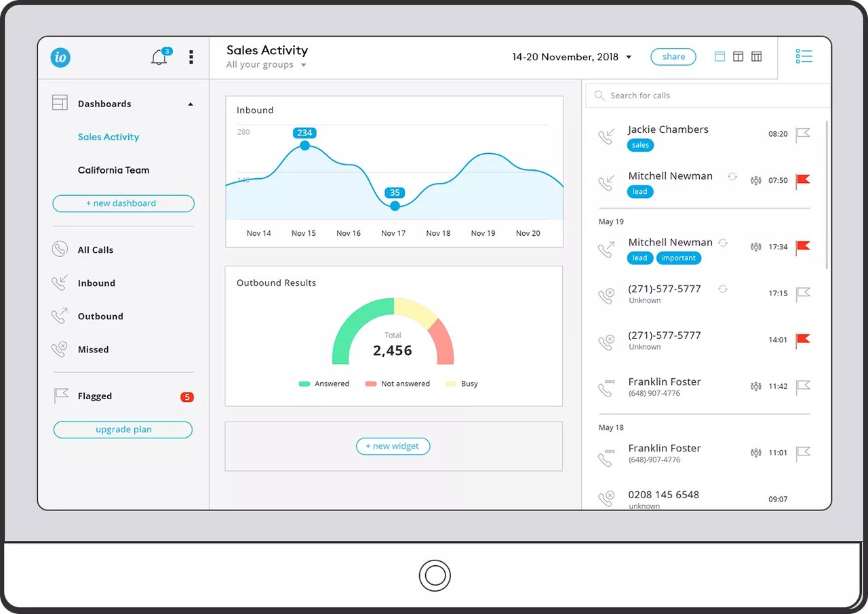Click recording icon on Franklin Foster 11:42 call
Image resolution: width=868 pixels, height=614 pixels.
pyautogui.click(x=756, y=386)
